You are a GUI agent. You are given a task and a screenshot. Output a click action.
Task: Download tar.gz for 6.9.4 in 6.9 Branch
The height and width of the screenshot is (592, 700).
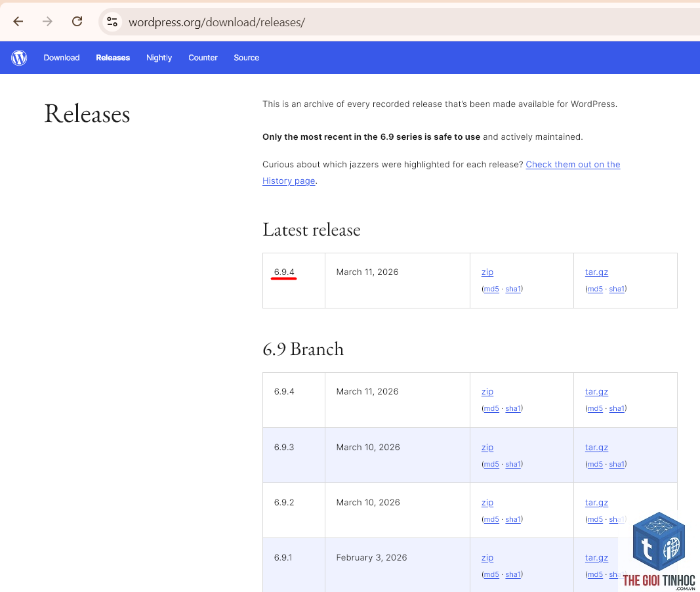pyautogui.click(x=596, y=392)
